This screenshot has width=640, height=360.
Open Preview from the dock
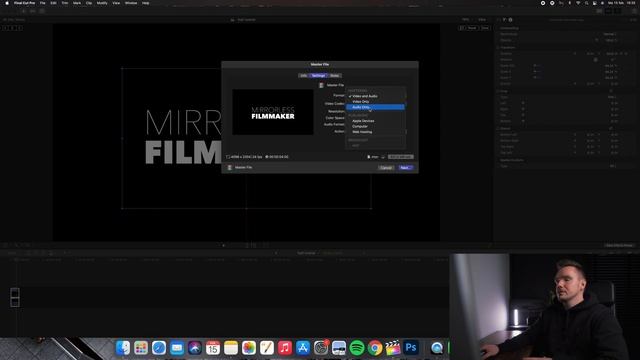click(339, 348)
